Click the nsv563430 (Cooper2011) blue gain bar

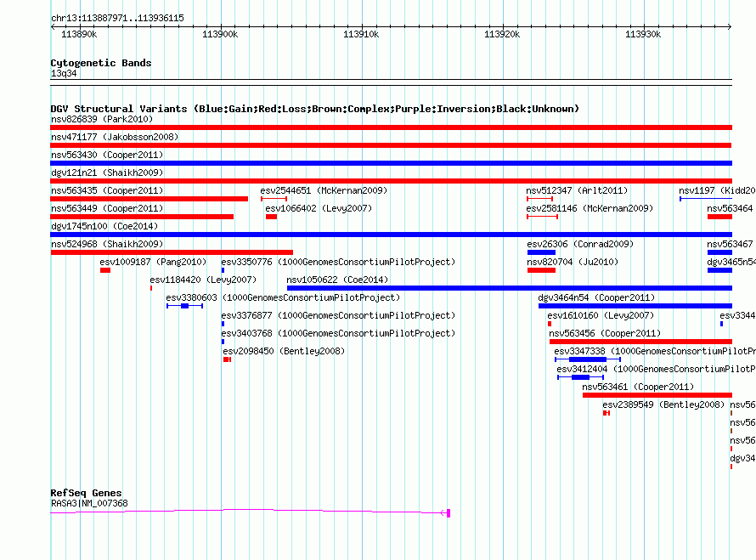pyautogui.click(x=391, y=163)
